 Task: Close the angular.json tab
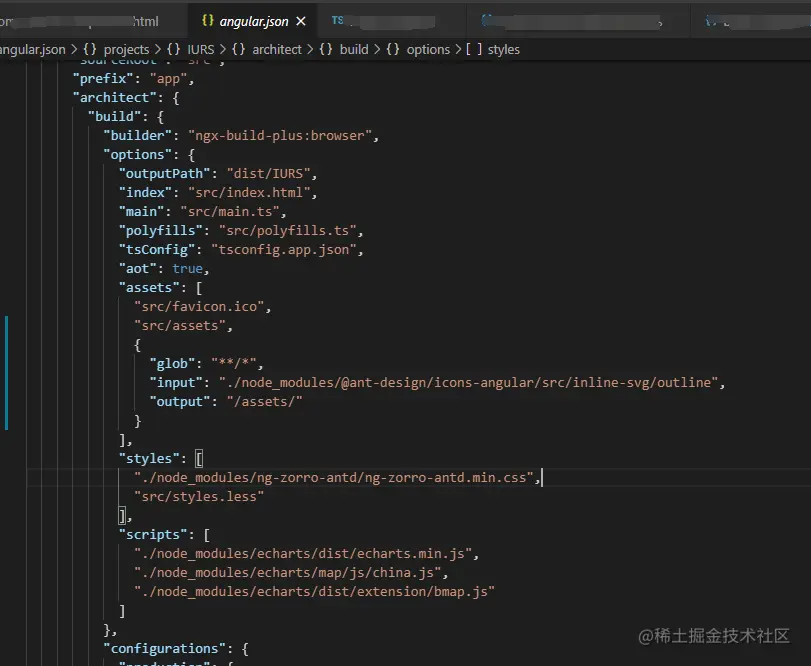point(301,21)
